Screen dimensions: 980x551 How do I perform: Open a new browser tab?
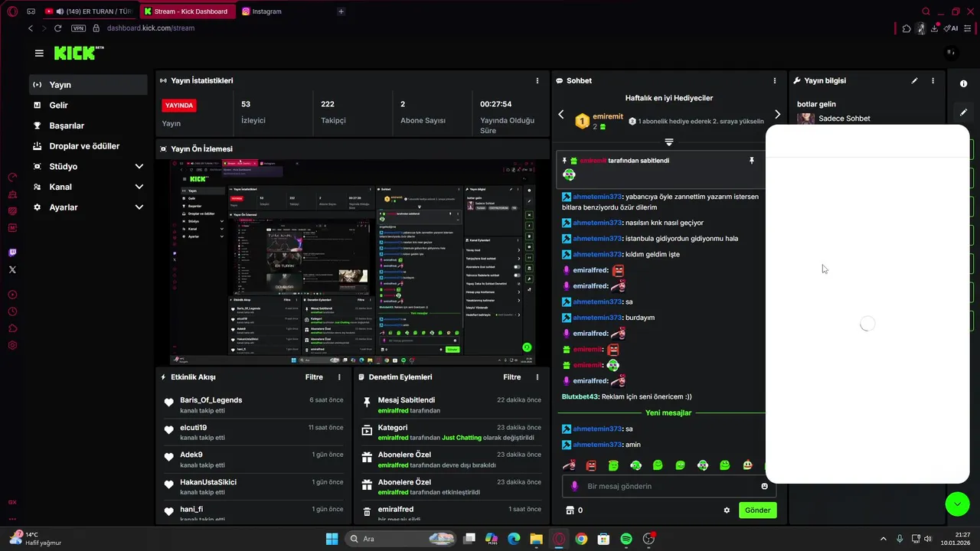[x=341, y=11]
